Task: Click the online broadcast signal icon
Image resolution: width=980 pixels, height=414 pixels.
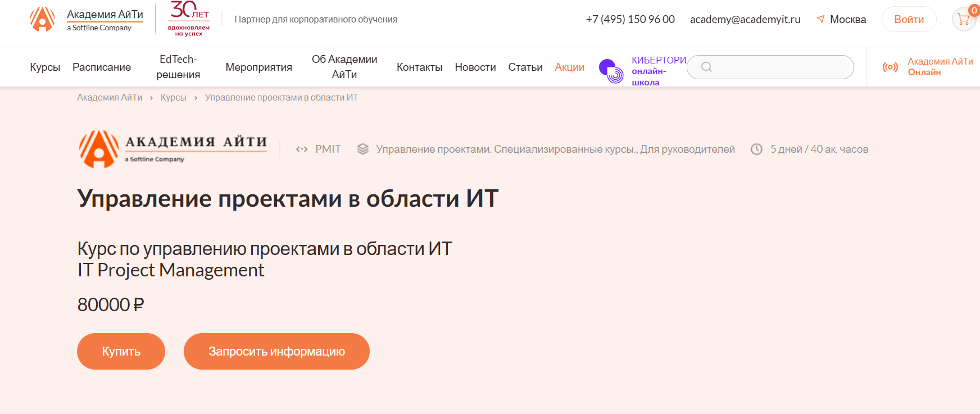Action: click(890, 67)
